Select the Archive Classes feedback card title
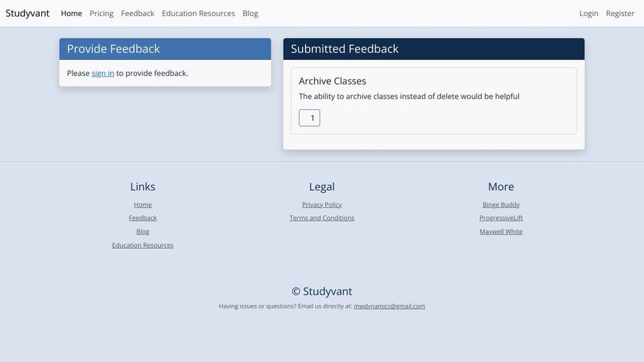 [x=332, y=81]
